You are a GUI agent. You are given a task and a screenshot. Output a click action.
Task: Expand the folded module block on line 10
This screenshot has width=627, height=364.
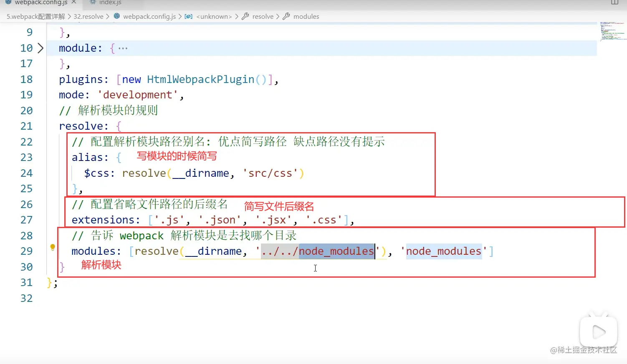click(40, 48)
